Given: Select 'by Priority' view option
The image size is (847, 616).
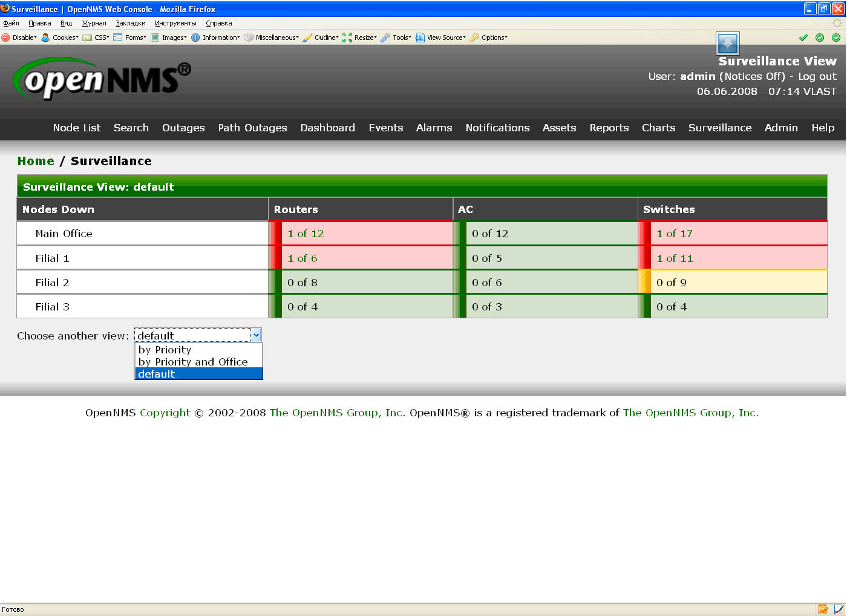Looking at the screenshot, I should pos(165,350).
